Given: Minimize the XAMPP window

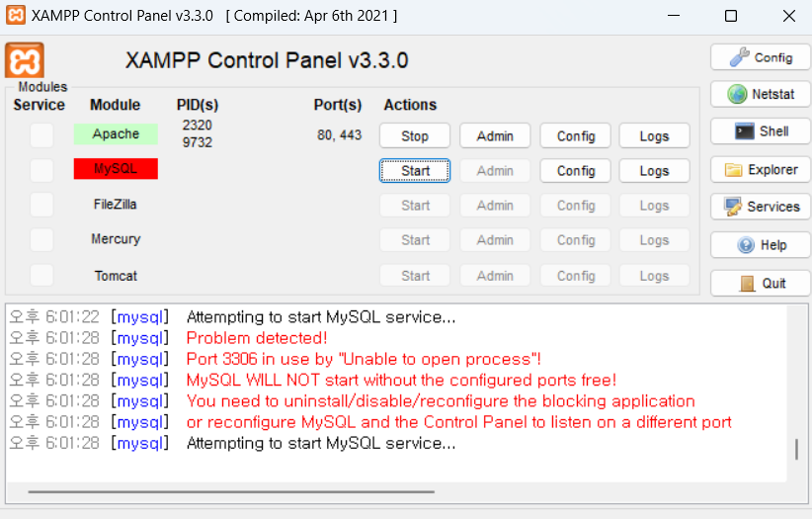Looking at the screenshot, I should (x=674, y=16).
